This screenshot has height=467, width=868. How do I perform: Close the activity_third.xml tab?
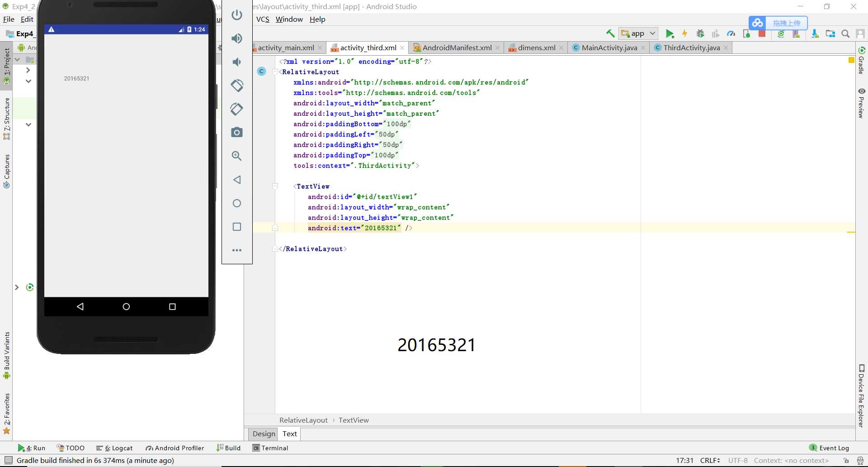point(402,48)
